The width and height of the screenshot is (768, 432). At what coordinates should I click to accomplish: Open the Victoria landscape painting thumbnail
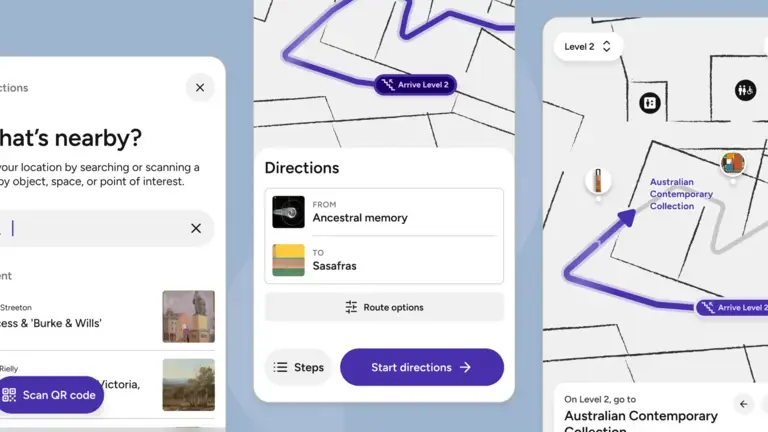[x=188, y=384]
